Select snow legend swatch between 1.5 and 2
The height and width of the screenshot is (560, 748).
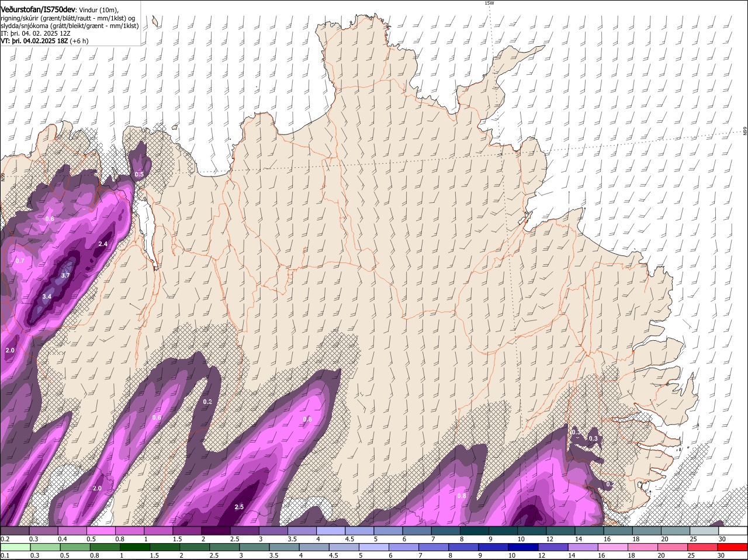click(187, 531)
